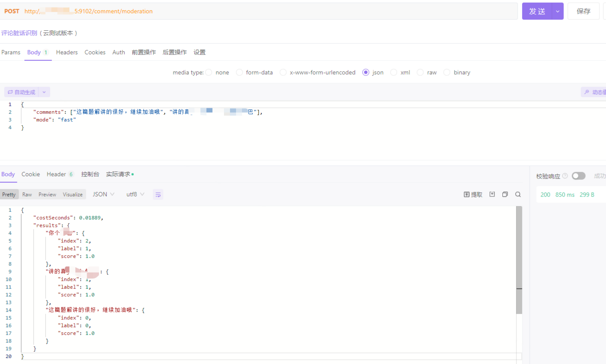This screenshot has width=606, height=364.
Task: Select the form-data media type radio
Action: click(239, 72)
